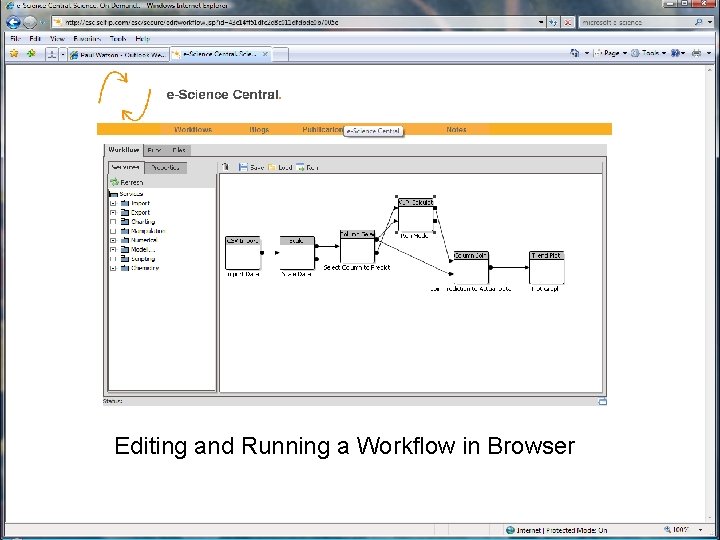This screenshot has width=720, height=540.
Task: Select the Column Join workflow block
Action: tap(471, 268)
